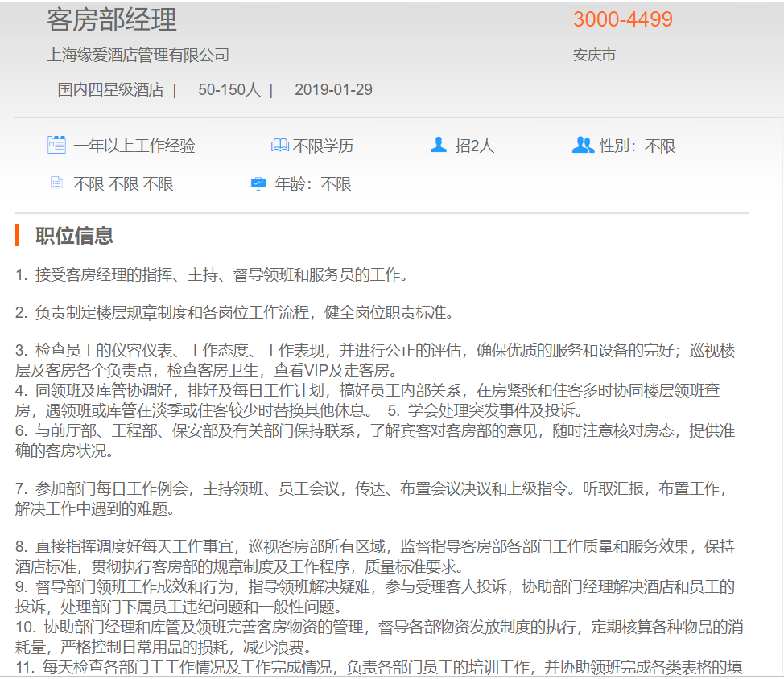This screenshot has width=784, height=679.
Task: Select the salary range 3000-4499
Action: click(x=622, y=20)
